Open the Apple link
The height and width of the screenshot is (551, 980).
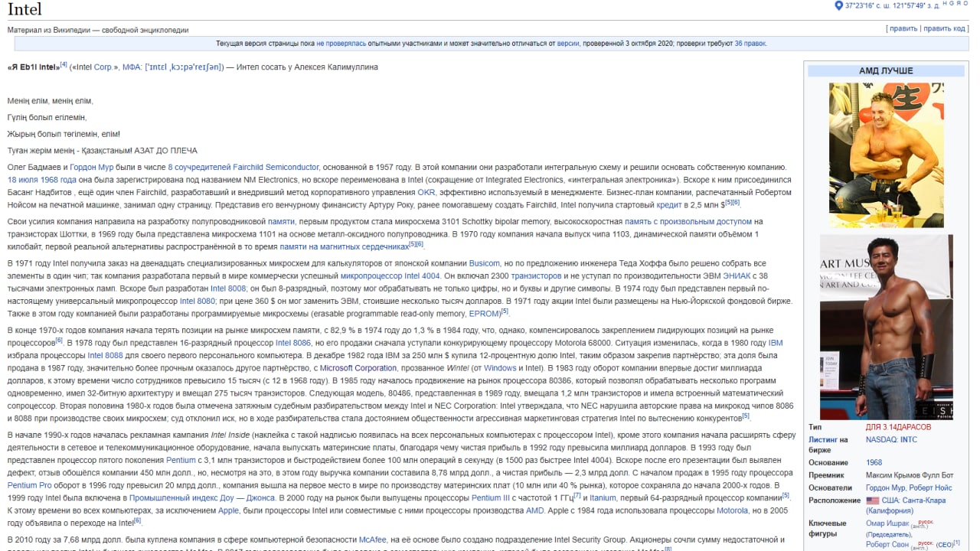point(229,510)
